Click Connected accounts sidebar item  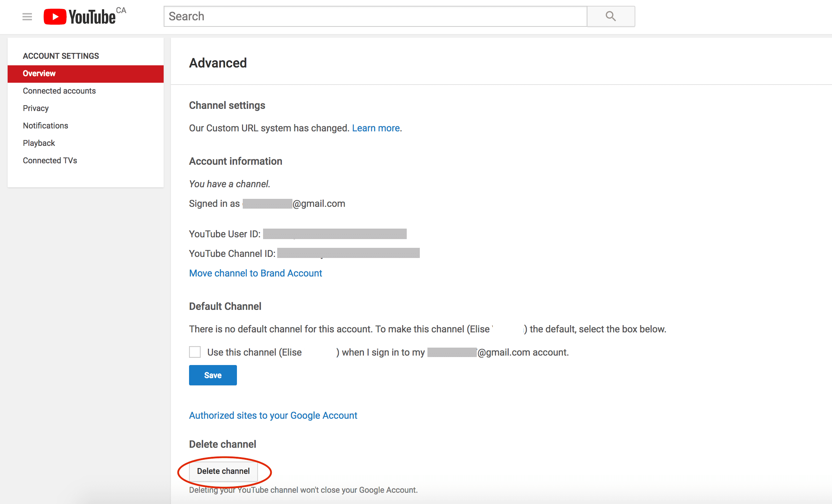[59, 90]
